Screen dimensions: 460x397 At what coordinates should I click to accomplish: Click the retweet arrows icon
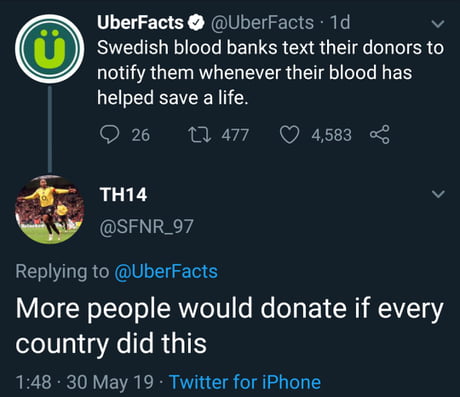click(199, 135)
